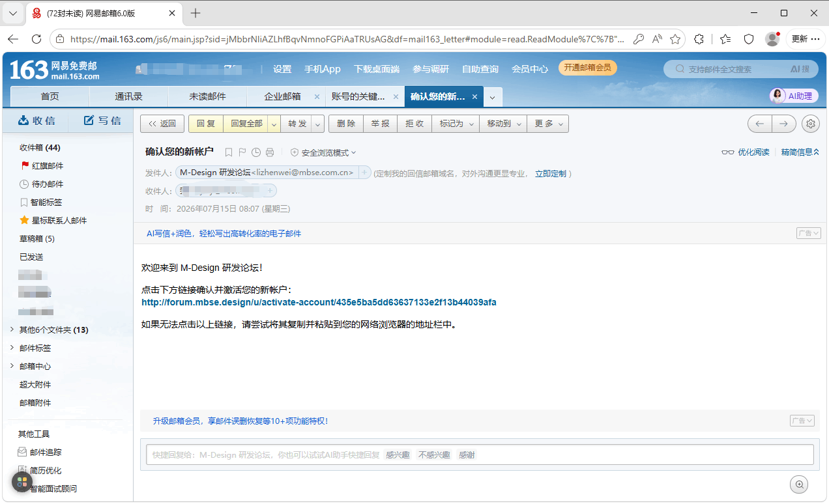This screenshot has width=829, height=504.
Task: Click the read aloud icon in address bar
Action: pos(657,39)
